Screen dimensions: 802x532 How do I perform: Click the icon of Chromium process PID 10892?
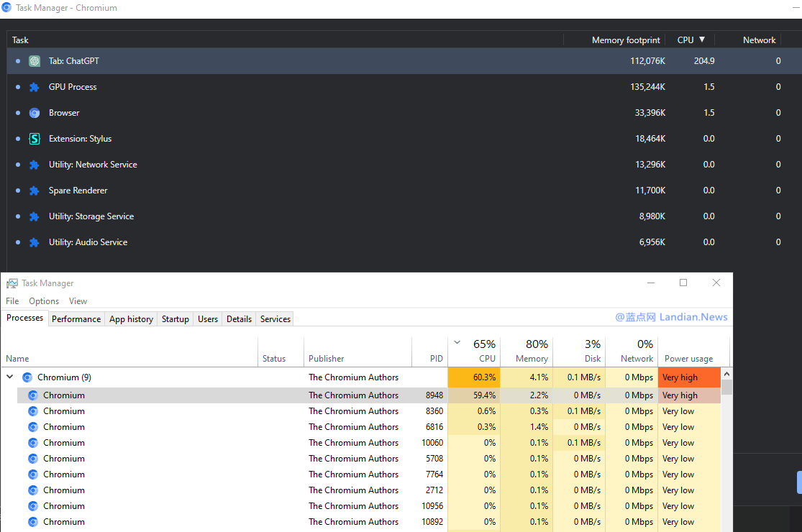(x=33, y=522)
